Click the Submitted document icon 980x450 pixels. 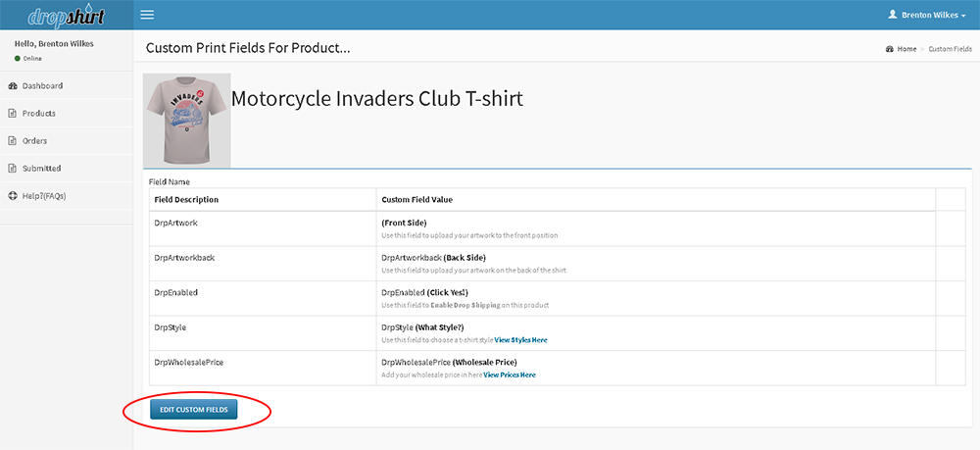(x=12, y=169)
